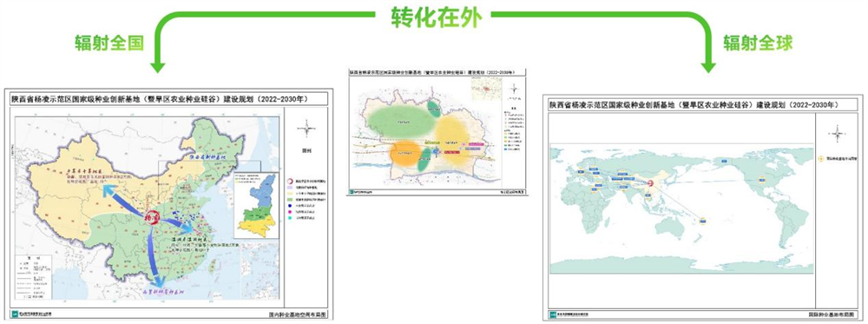This screenshot has height=324, width=868.
Task: Click the green logo at bottom-left of world map
Action: [x=553, y=314]
